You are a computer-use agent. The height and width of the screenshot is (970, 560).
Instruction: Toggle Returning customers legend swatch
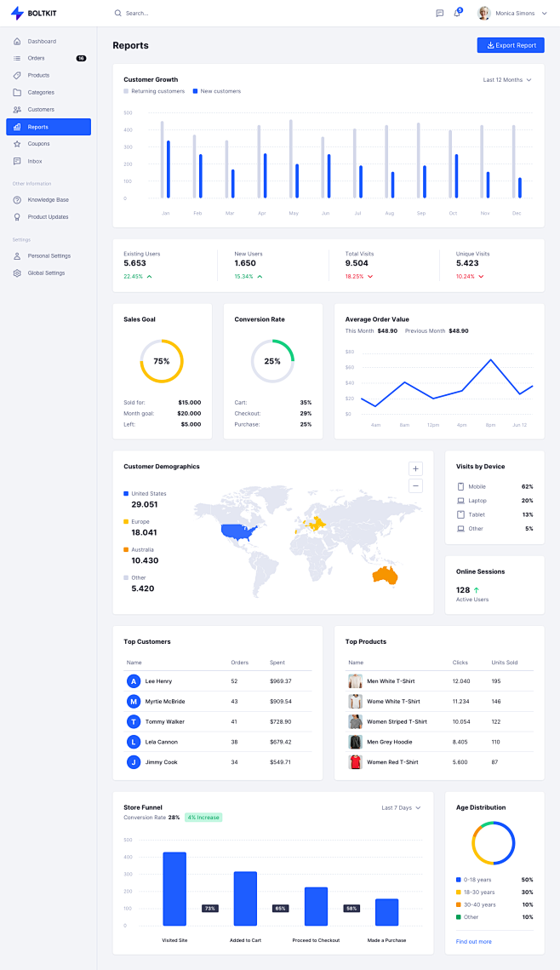point(126,91)
